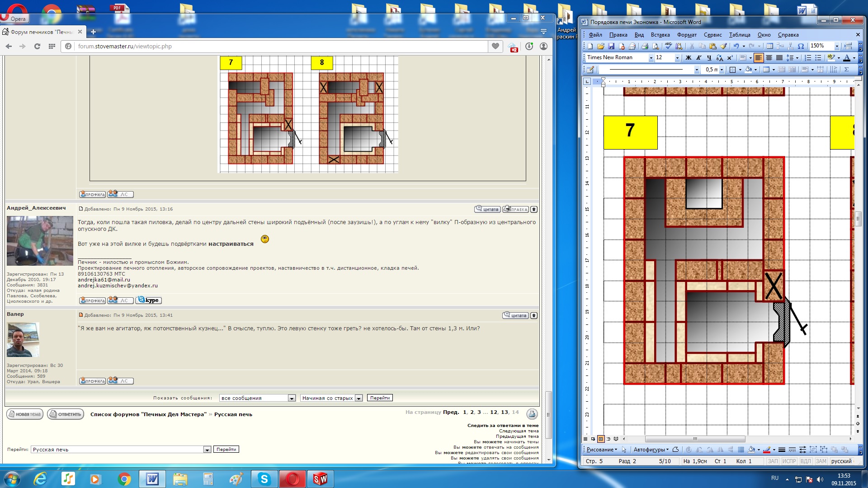This screenshot has width=868, height=488.
Task: Click the 'Русская печь' breadcrumb link
Action: click(x=233, y=414)
